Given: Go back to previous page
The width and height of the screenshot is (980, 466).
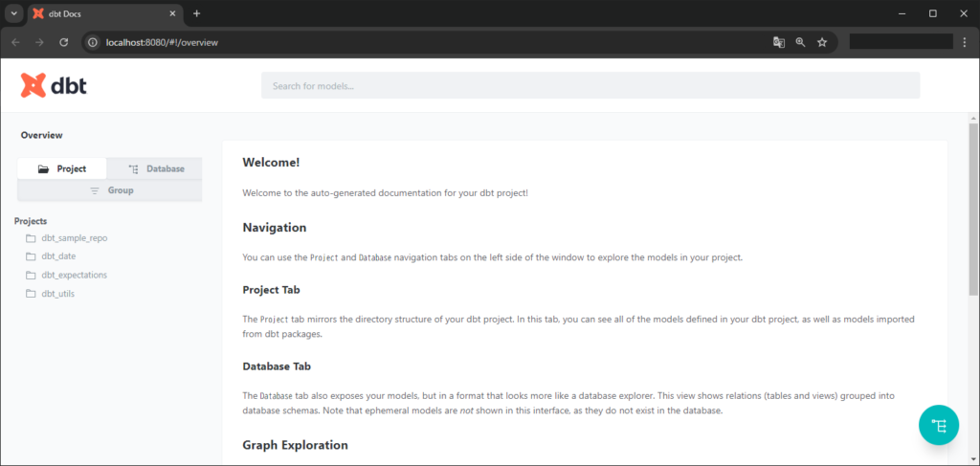Looking at the screenshot, I should pos(15,42).
